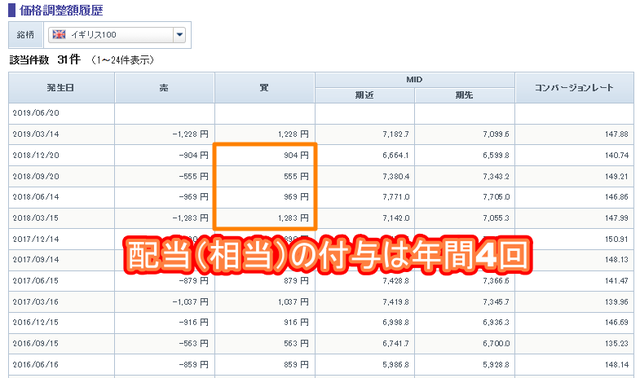Click the 売 value -904 円
640x378 pixels.
193,156
